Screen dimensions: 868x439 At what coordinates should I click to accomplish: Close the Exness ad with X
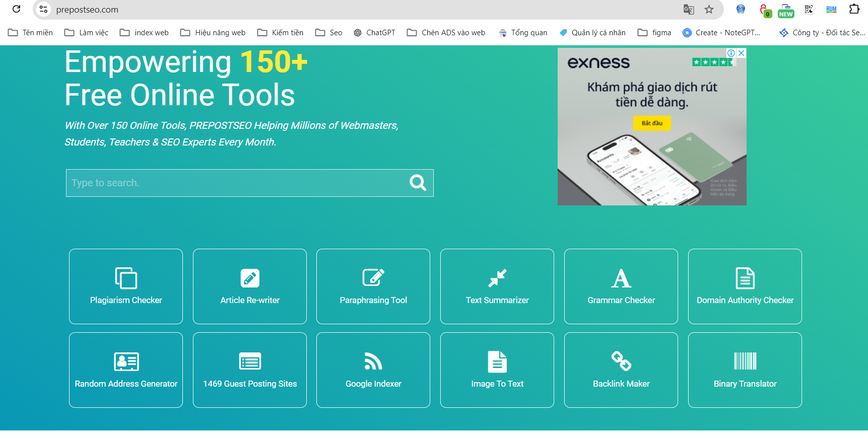point(742,53)
